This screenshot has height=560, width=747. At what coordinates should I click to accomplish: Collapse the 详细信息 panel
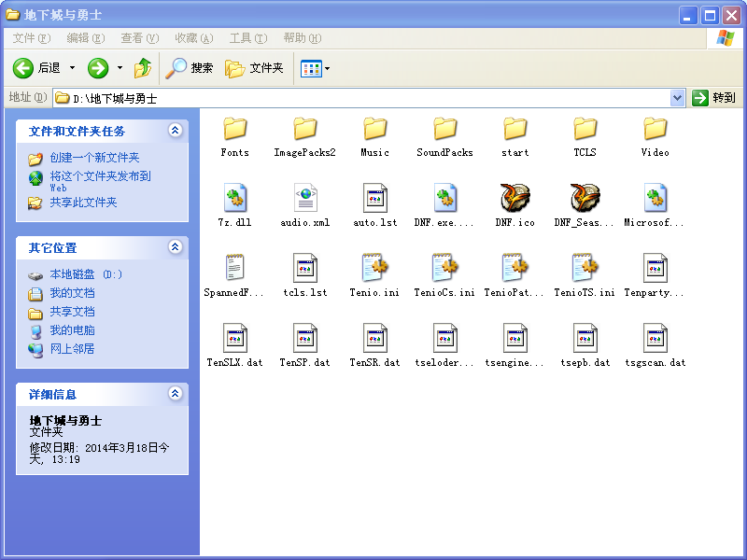point(176,393)
